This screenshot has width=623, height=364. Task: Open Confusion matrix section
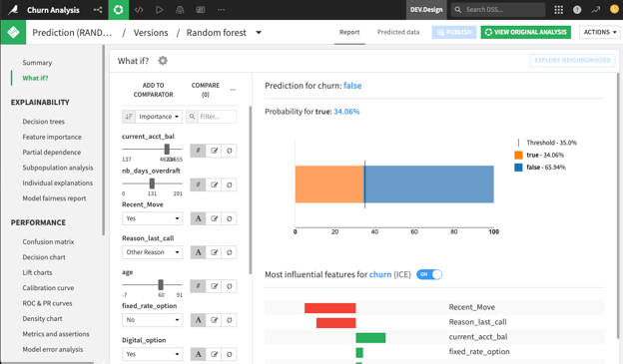[x=48, y=241]
